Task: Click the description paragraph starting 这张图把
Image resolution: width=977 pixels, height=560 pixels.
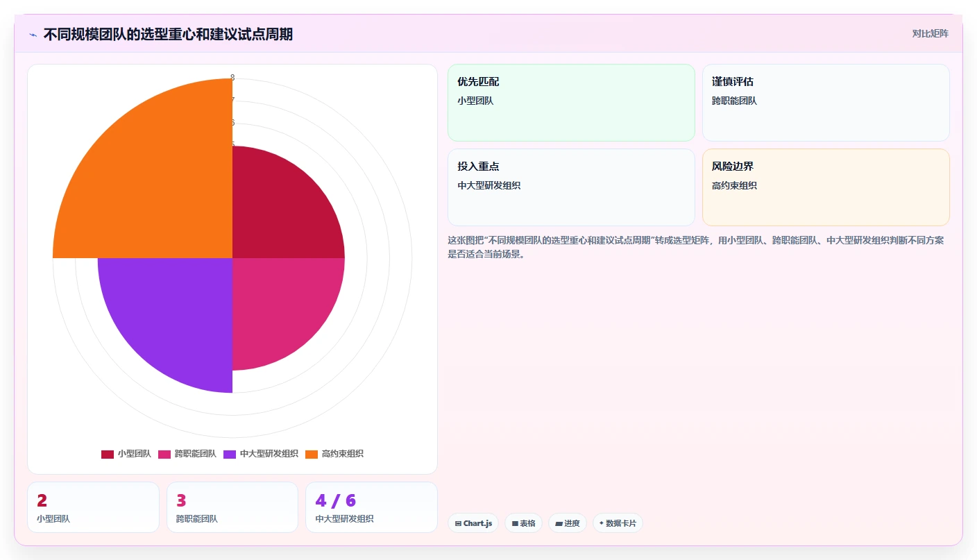Action: point(696,247)
